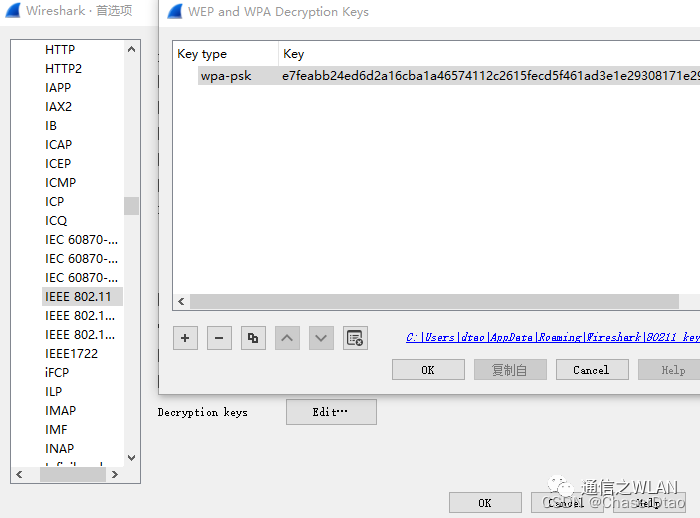Click the key table horizontal scrollbar
Image resolution: width=700 pixels, height=518 pixels.
pyautogui.click(x=434, y=301)
